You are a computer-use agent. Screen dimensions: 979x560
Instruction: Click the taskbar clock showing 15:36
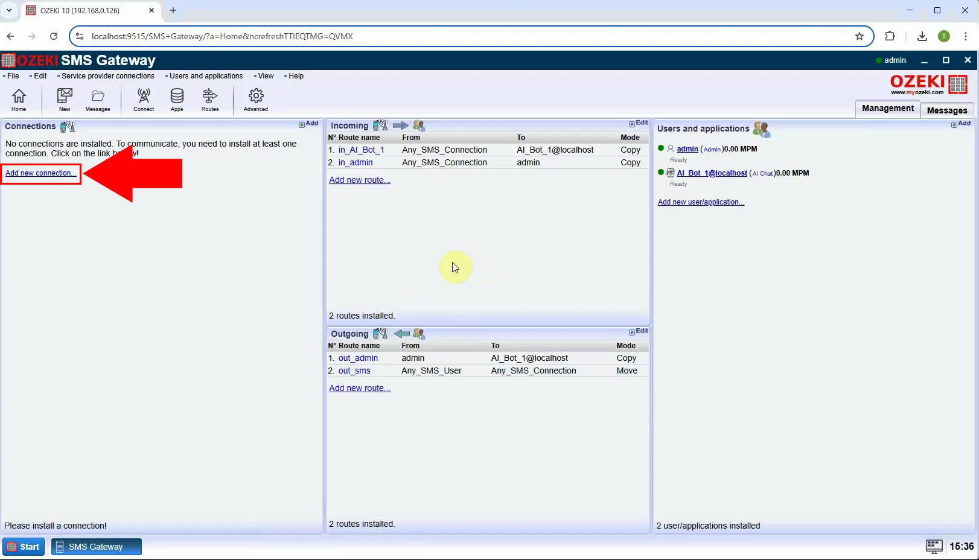pos(961,547)
